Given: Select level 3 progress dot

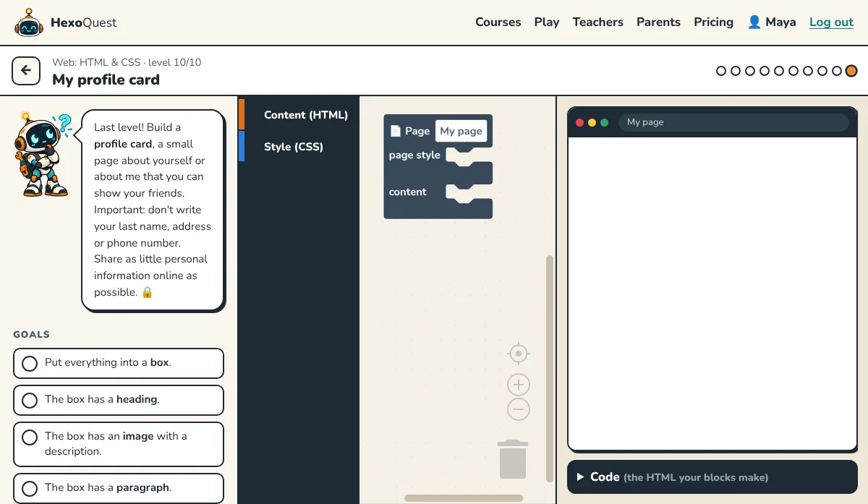Looking at the screenshot, I should [750, 71].
